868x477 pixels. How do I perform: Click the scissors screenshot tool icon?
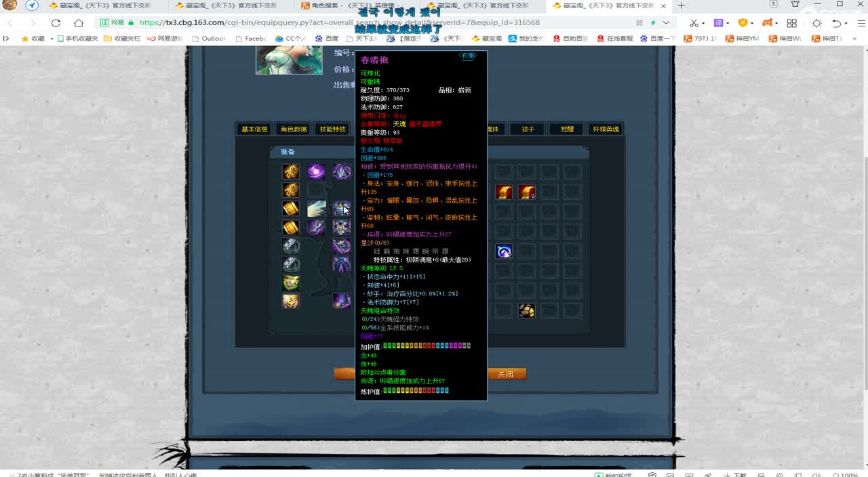(x=694, y=22)
